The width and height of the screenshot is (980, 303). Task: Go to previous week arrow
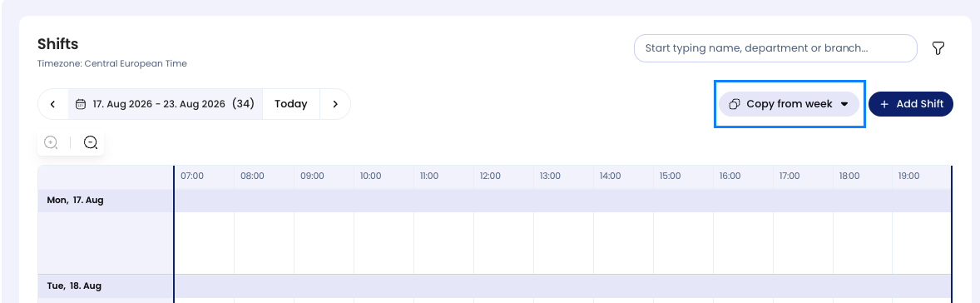tap(53, 104)
